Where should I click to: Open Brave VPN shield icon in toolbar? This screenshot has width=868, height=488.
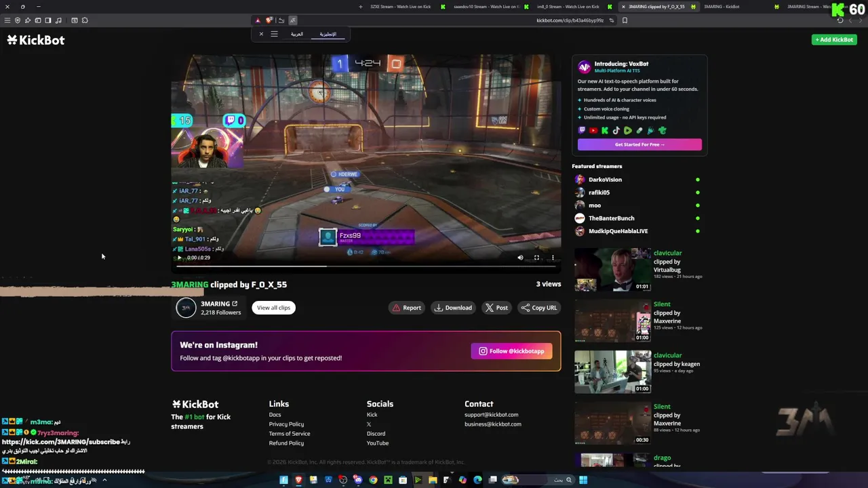tap(18, 20)
